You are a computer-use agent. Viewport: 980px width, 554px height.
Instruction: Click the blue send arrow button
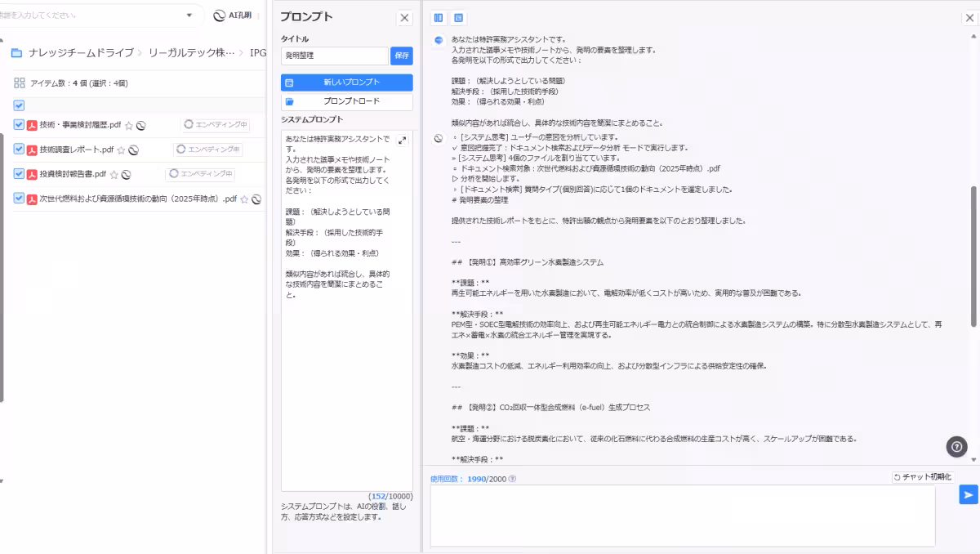(x=967, y=494)
